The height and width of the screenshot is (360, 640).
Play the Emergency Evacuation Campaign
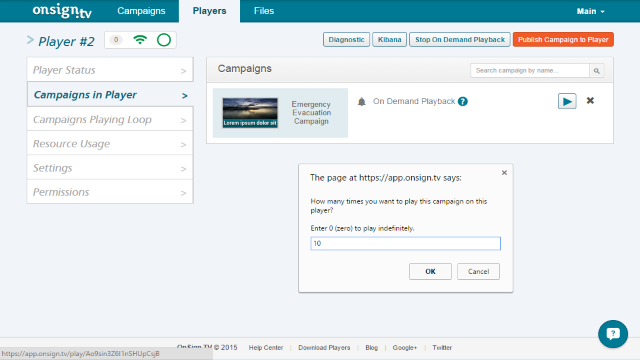coord(567,101)
